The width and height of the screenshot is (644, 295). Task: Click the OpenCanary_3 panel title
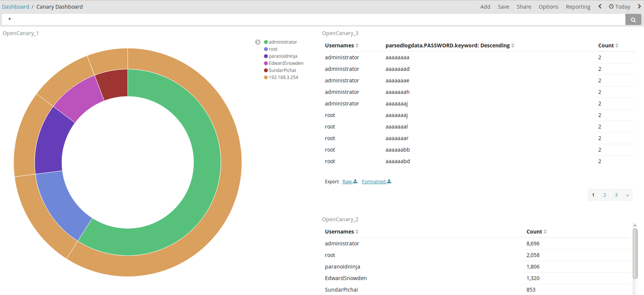pyautogui.click(x=340, y=33)
